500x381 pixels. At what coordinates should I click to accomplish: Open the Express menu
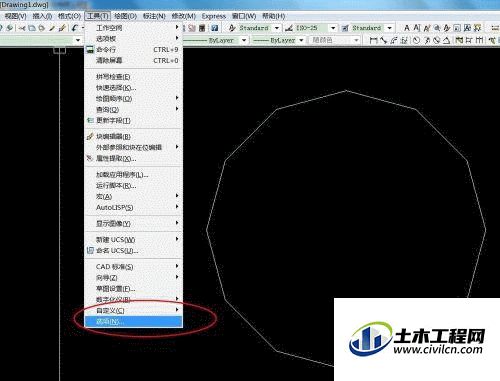(214, 16)
